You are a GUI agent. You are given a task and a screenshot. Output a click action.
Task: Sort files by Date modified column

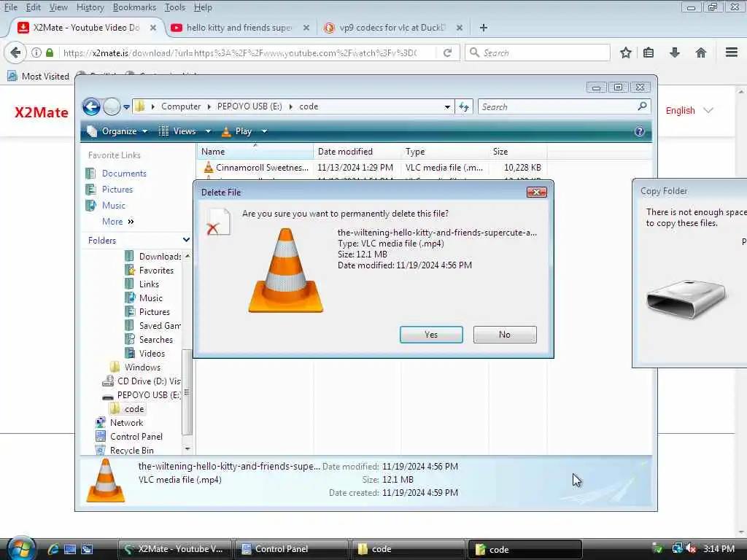(357, 152)
